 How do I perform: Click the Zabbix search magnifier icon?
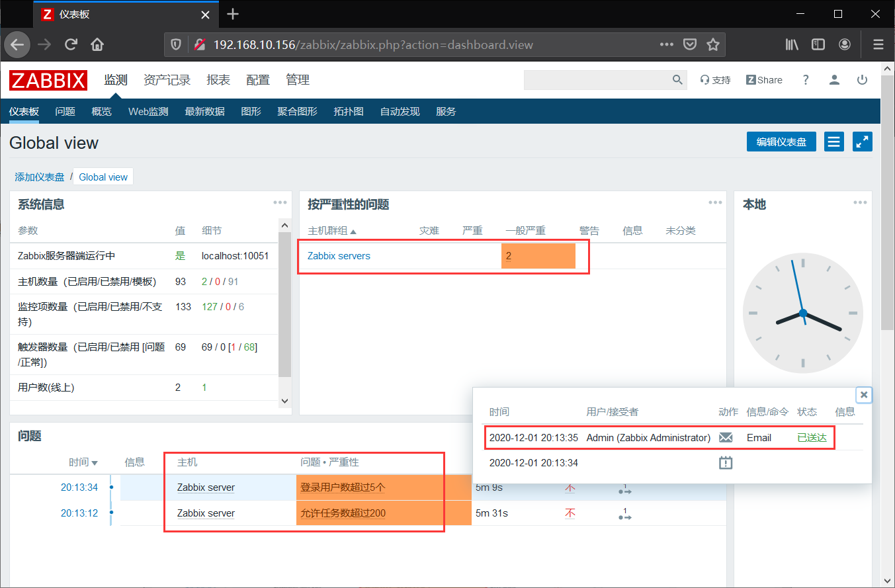point(677,80)
